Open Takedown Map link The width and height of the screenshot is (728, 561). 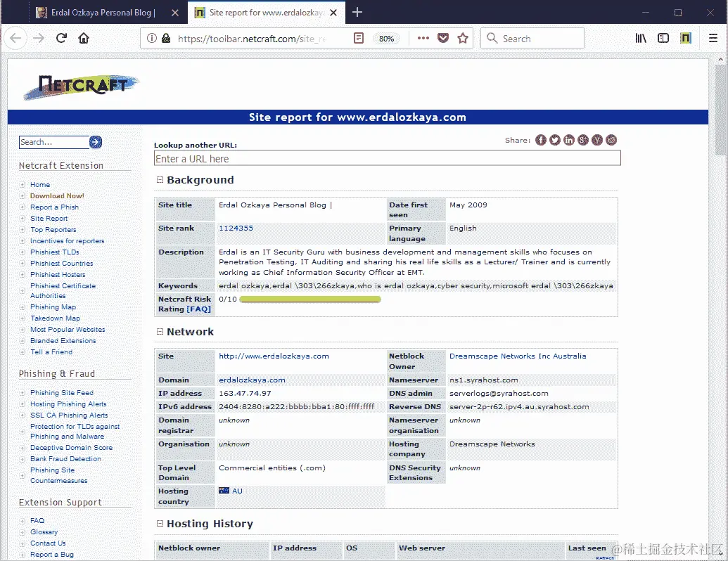(56, 318)
